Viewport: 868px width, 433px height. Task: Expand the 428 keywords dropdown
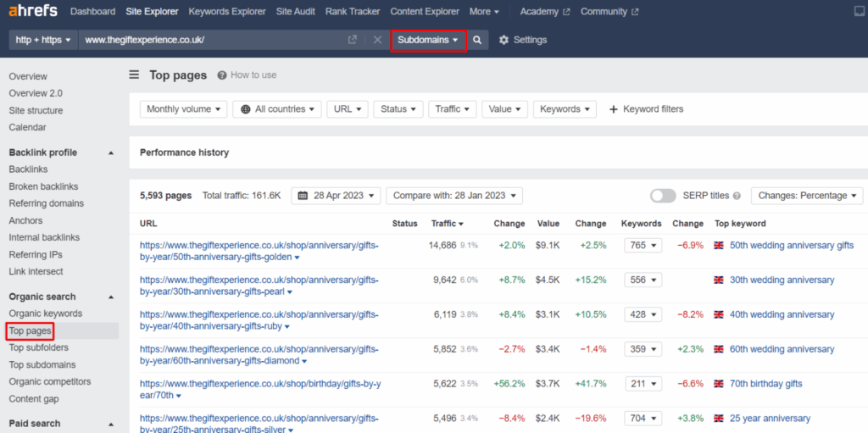click(x=643, y=314)
